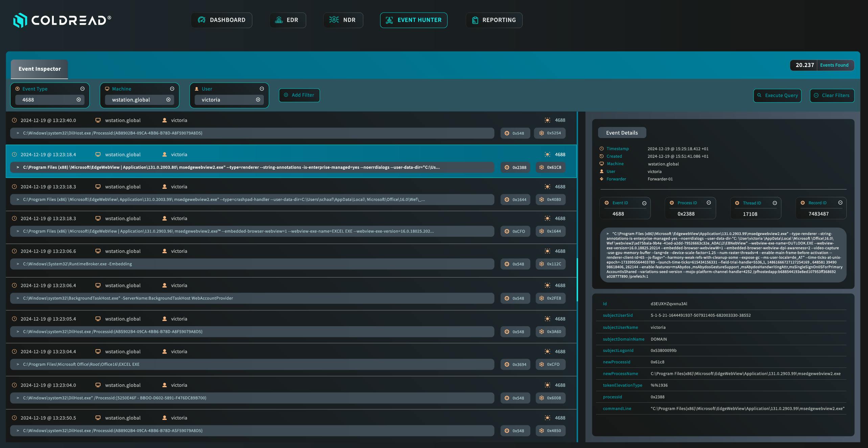Clear the 4688 event type value
868x448 pixels.
tap(78, 99)
